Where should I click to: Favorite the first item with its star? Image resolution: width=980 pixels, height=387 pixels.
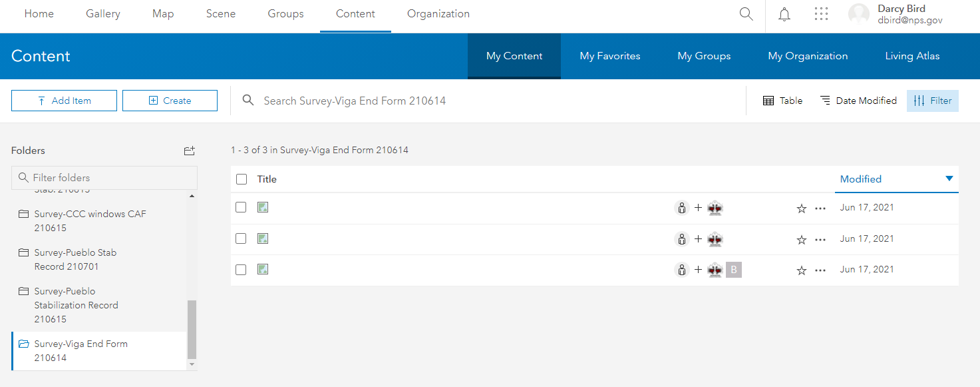(801, 208)
